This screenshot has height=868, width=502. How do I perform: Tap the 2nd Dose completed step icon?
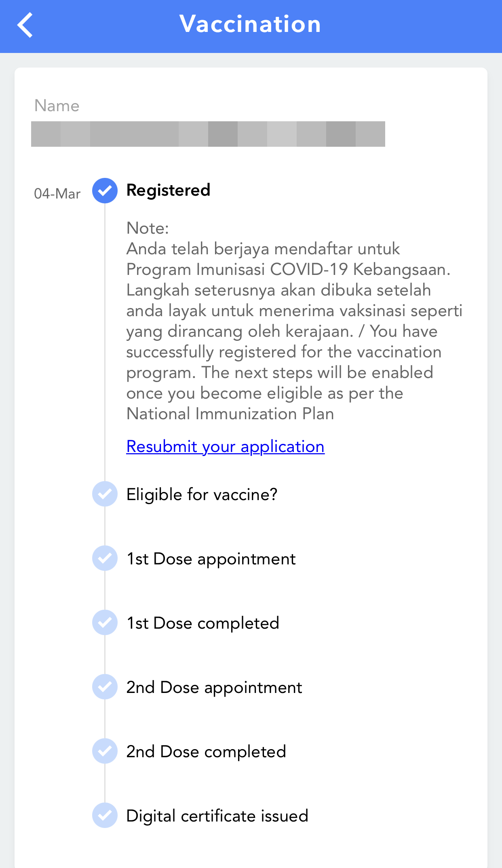[x=105, y=751]
